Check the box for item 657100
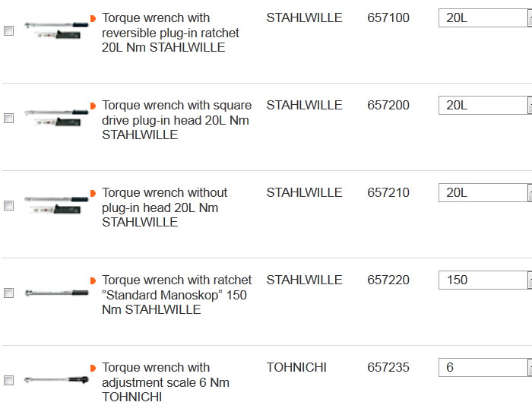This screenshot has height=418, width=532. (x=9, y=31)
